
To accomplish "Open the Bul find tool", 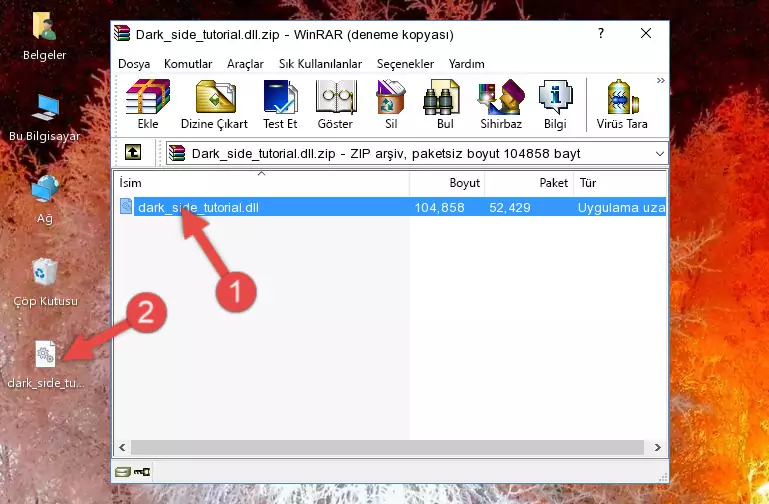I will (x=444, y=104).
